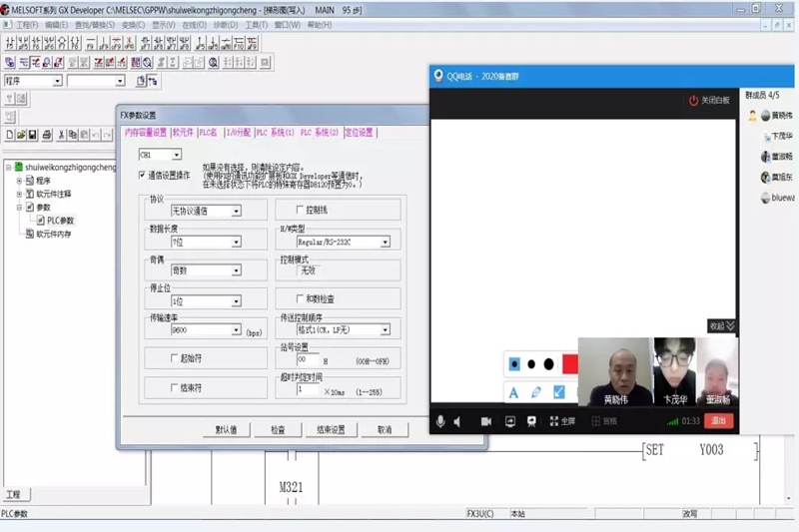Click the F5 normally-open contact toolbar icon
Screen dimensions: 799x532
pyautogui.click(x=10, y=43)
